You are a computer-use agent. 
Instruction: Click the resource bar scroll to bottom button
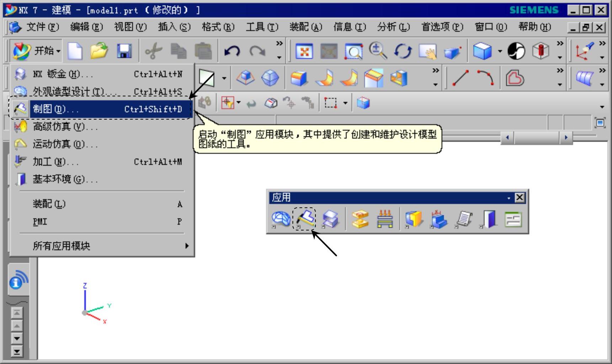point(17,352)
